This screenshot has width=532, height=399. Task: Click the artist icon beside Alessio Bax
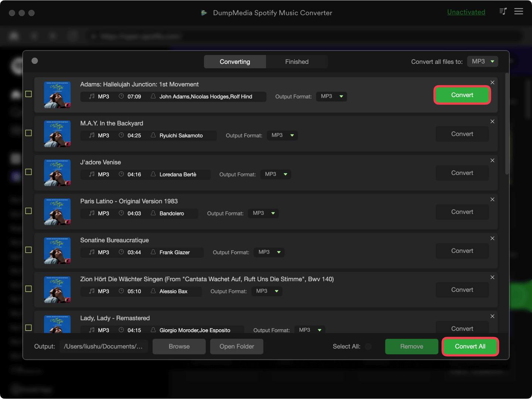tap(153, 291)
